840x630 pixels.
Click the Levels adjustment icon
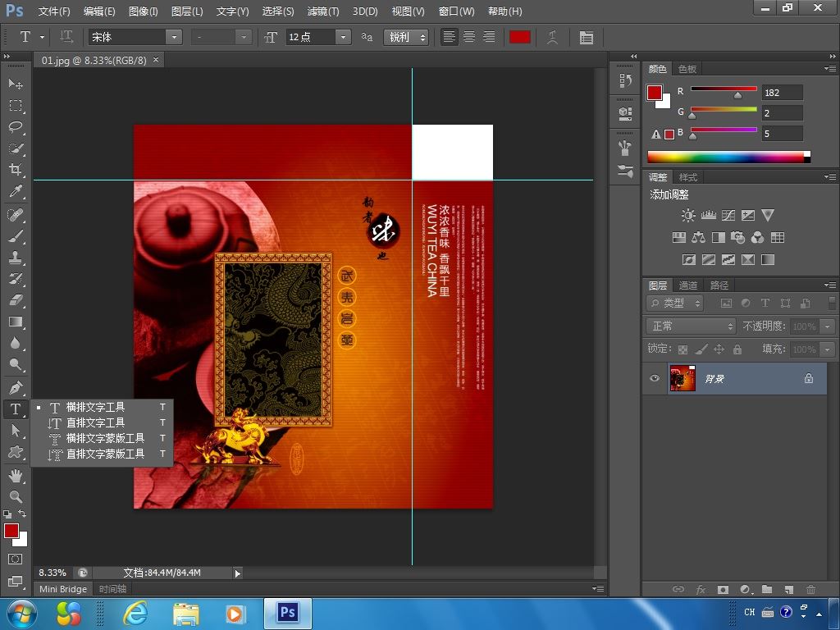click(708, 216)
